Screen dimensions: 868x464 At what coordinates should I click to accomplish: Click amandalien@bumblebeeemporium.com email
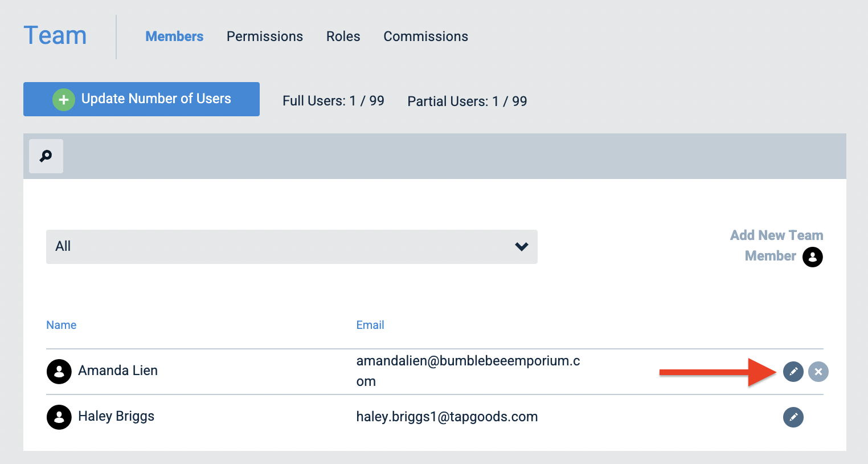click(x=468, y=371)
